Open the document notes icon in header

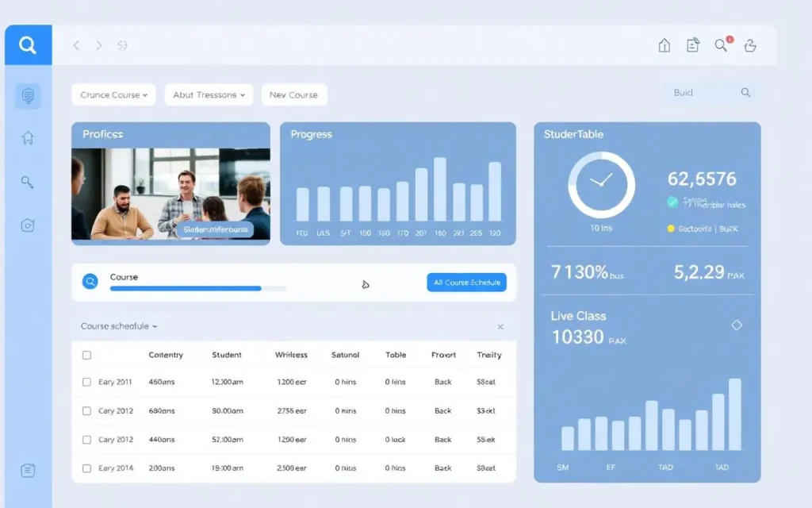coord(693,46)
